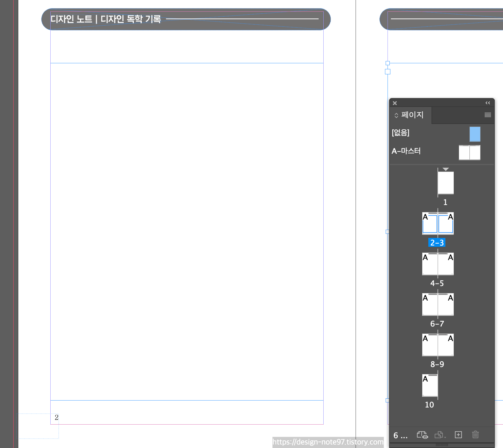The width and height of the screenshot is (503, 448).
Task: Click inside the main body frame on page 2
Action: pyautogui.click(x=187, y=232)
